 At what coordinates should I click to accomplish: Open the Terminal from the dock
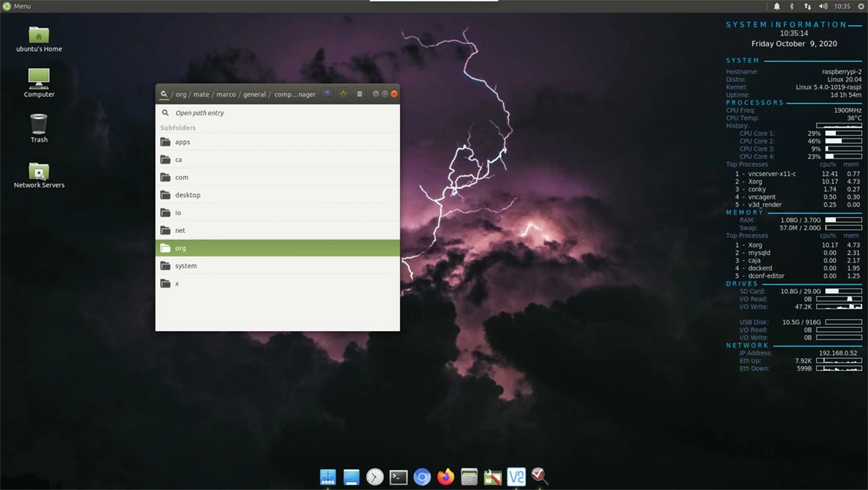[399, 477]
